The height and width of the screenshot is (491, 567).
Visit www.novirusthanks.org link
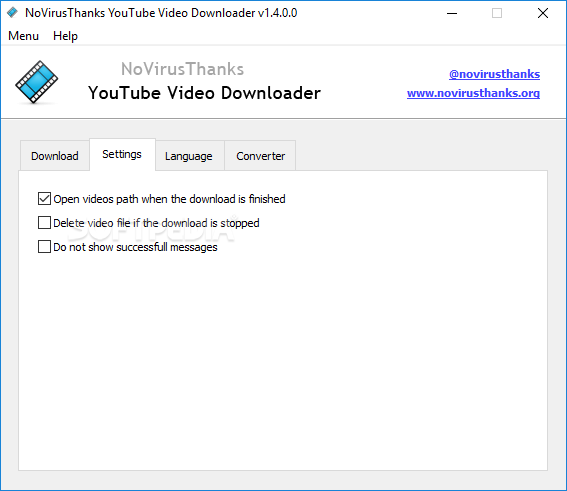click(x=473, y=93)
